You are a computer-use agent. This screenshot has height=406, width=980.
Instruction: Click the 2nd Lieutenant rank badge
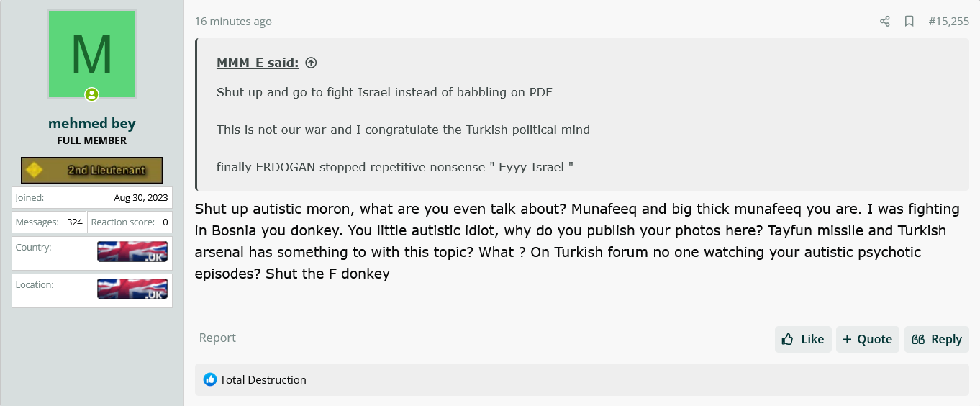(x=91, y=171)
